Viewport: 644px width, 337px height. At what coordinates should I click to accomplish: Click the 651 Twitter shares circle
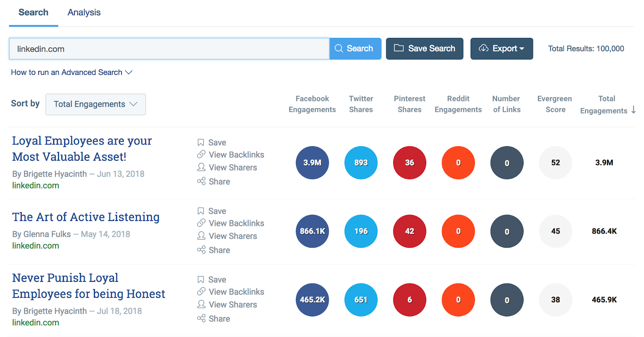361,300
